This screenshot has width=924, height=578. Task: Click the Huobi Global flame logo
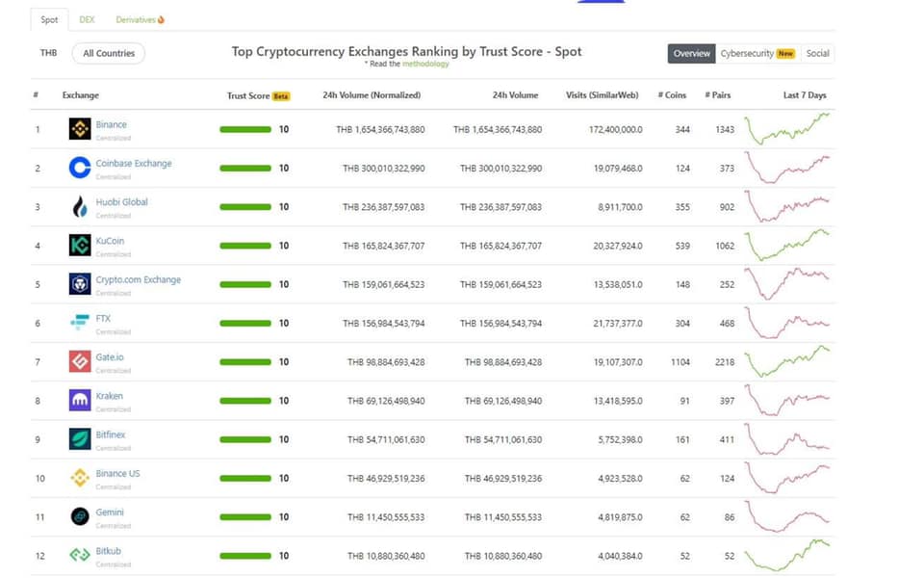(x=80, y=206)
